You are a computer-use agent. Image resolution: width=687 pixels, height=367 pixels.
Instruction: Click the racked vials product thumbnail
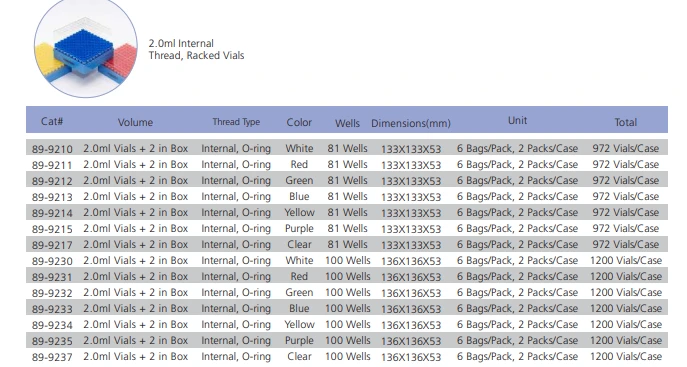click(x=86, y=47)
